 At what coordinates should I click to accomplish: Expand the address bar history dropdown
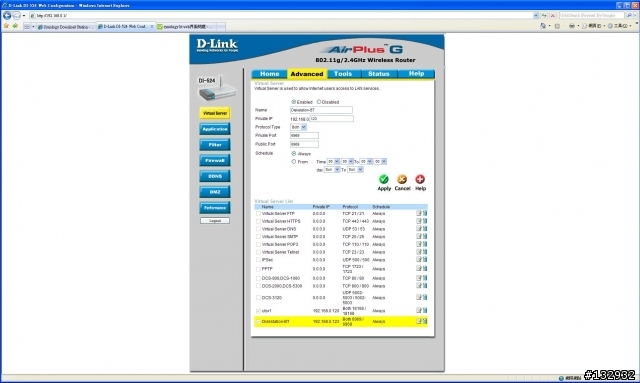536,15
